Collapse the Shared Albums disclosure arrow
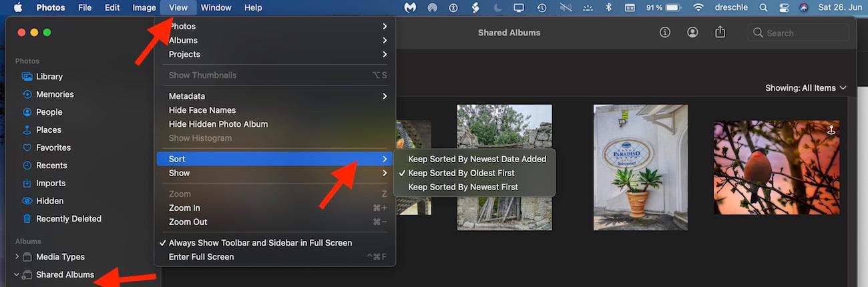The width and height of the screenshot is (868, 287). (17, 274)
